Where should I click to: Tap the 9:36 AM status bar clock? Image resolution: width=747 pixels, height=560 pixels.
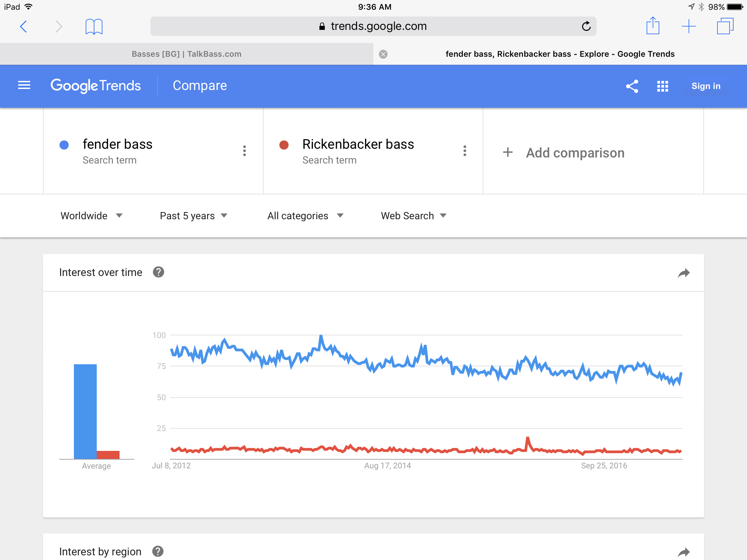click(x=375, y=7)
